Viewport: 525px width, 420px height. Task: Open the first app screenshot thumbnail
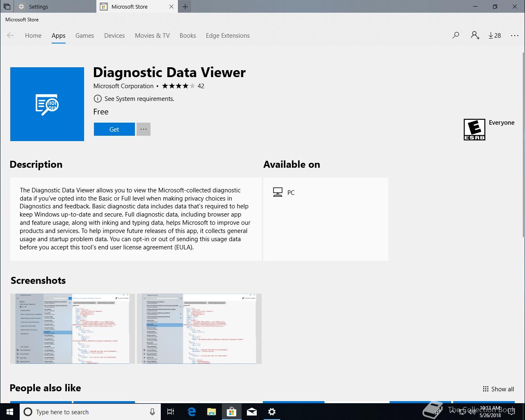click(x=73, y=329)
